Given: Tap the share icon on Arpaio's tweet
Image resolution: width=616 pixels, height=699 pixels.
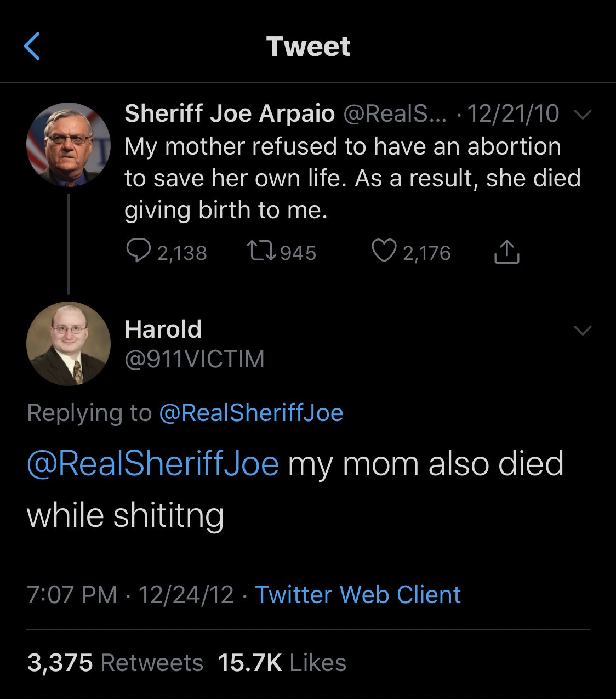Looking at the screenshot, I should tap(506, 252).
